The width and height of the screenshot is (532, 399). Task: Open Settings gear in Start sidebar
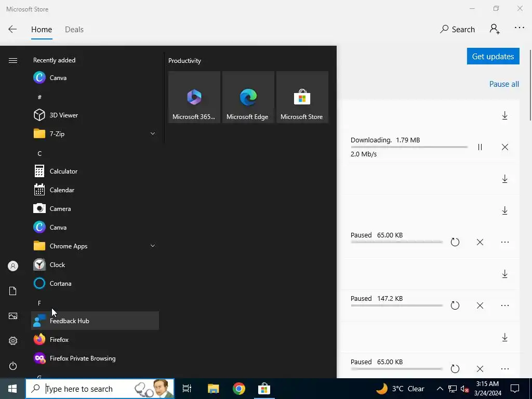pos(13,341)
